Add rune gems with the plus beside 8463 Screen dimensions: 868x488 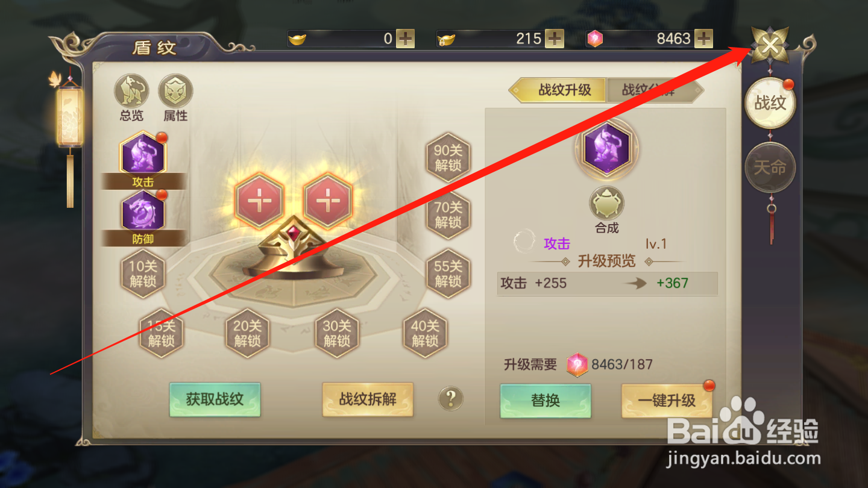click(x=703, y=39)
